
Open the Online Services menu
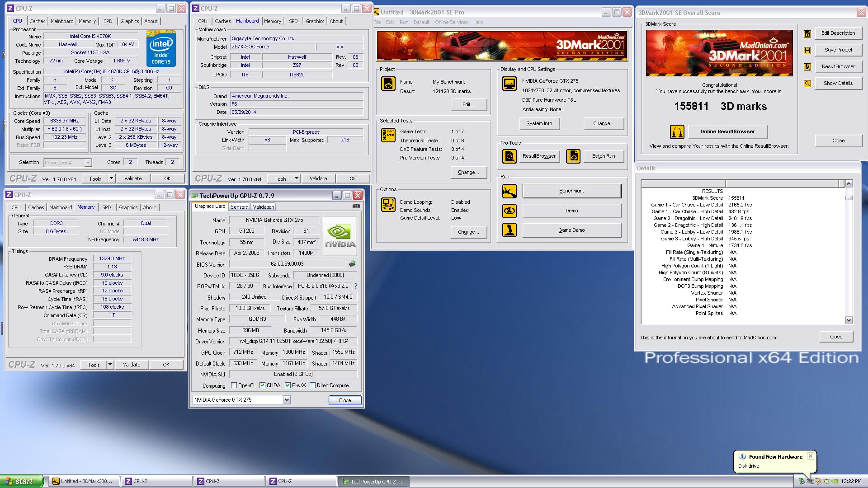click(x=452, y=22)
